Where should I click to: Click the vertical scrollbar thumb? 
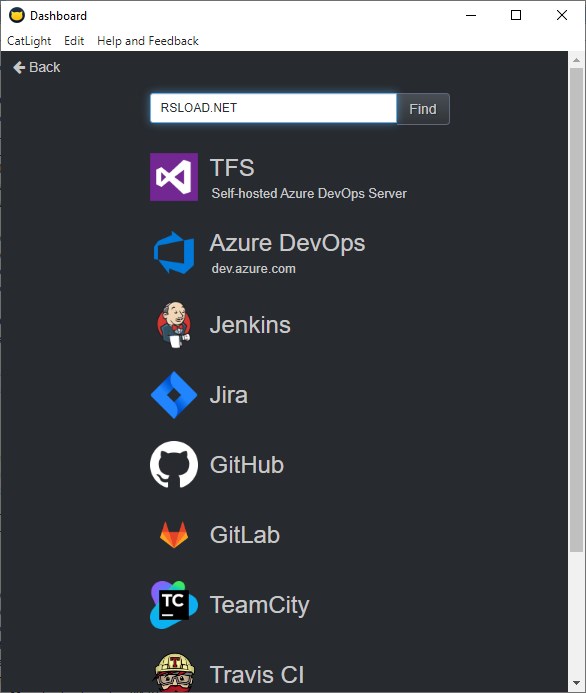(x=576, y=309)
